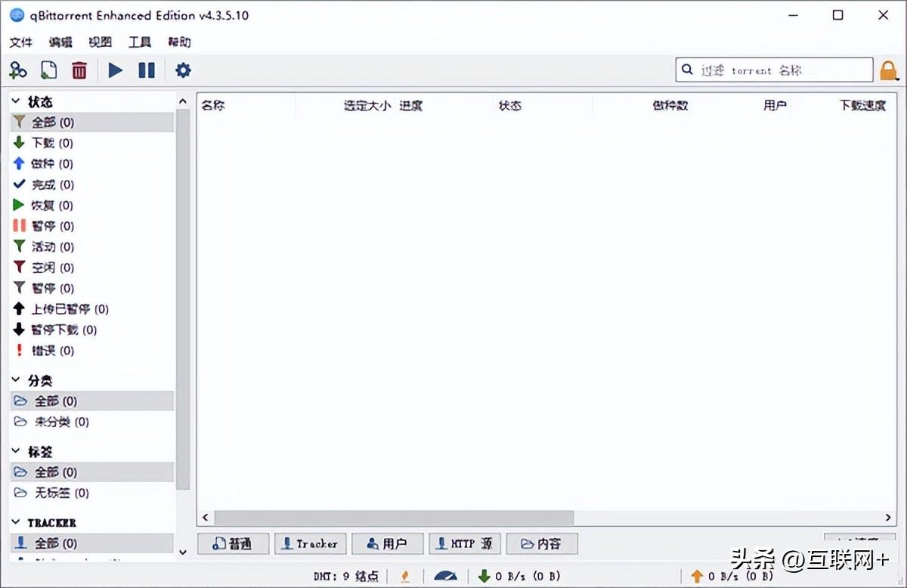
Task: Click the DHT: 9 结点 status text
Action: (346, 577)
